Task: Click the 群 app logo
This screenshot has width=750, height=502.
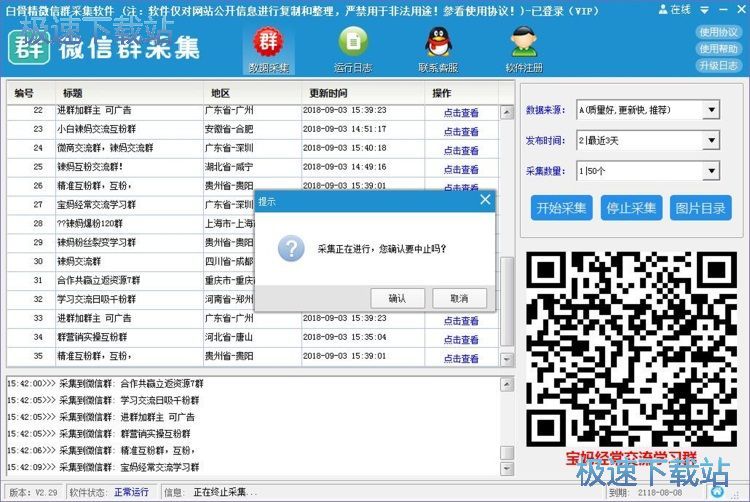Action: (29, 47)
